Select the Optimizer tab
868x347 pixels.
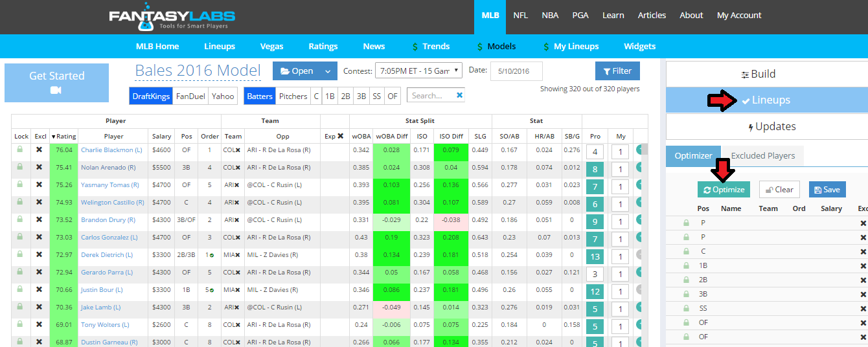[694, 155]
